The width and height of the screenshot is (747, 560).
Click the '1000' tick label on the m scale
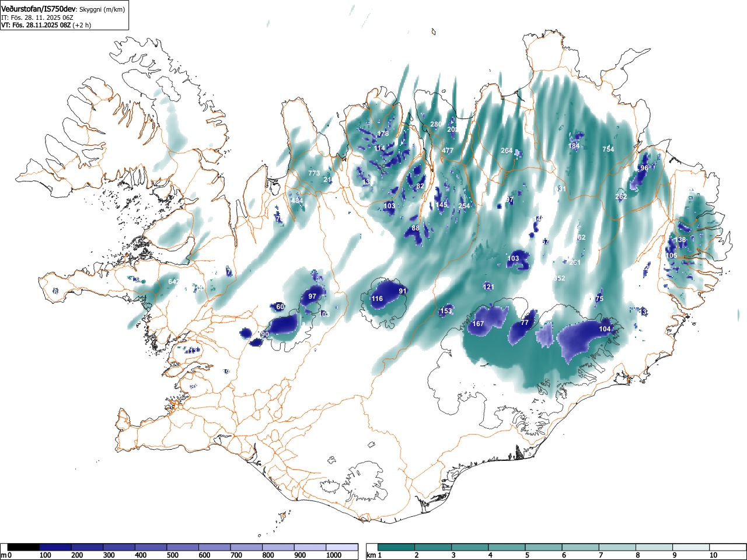(x=334, y=555)
